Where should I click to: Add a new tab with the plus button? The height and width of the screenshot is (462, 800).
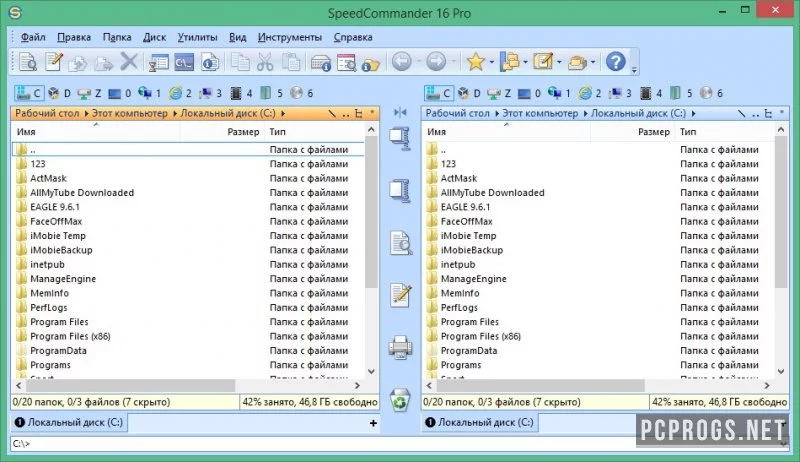pos(373,423)
